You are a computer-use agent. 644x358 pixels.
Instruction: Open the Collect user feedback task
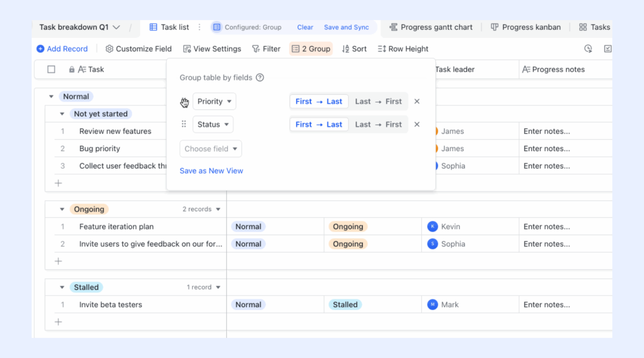pos(123,166)
